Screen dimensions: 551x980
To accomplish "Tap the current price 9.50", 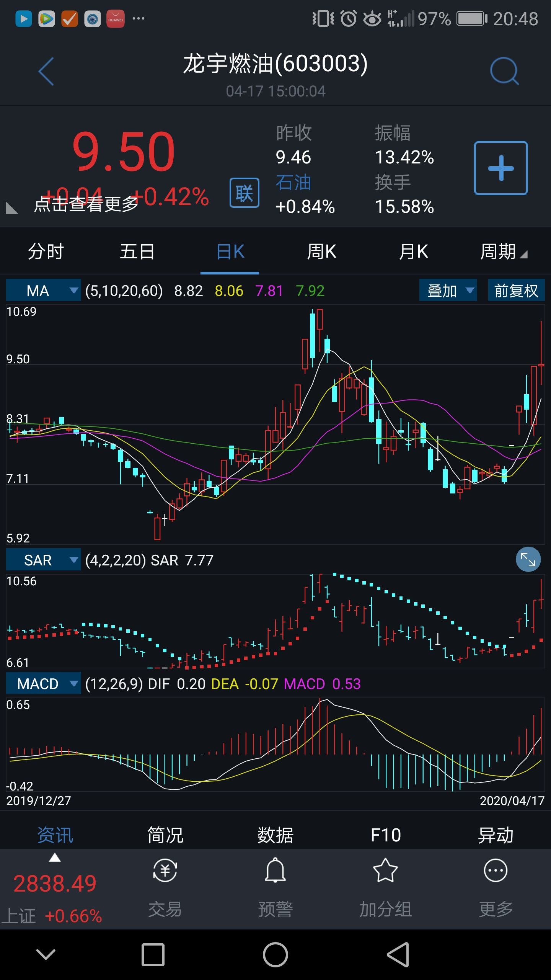I will pos(124,152).
